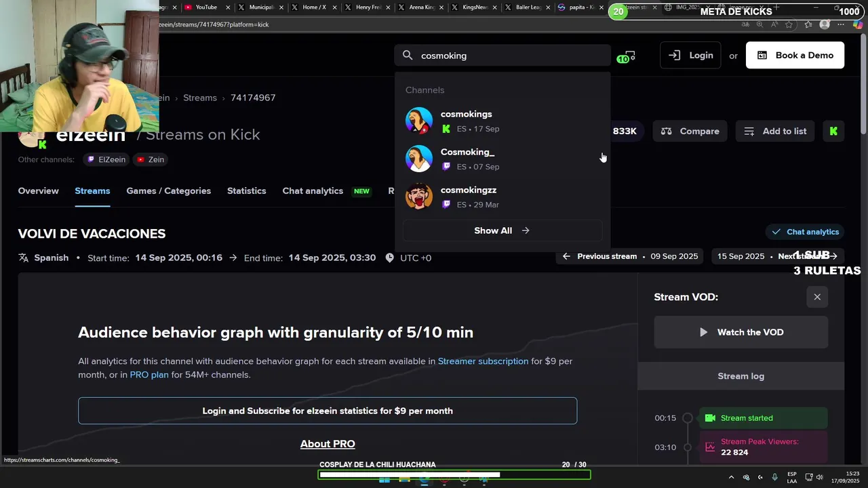Open the Cosmoking_ channel avatar in search results
The width and height of the screenshot is (868, 488).
(x=419, y=159)
